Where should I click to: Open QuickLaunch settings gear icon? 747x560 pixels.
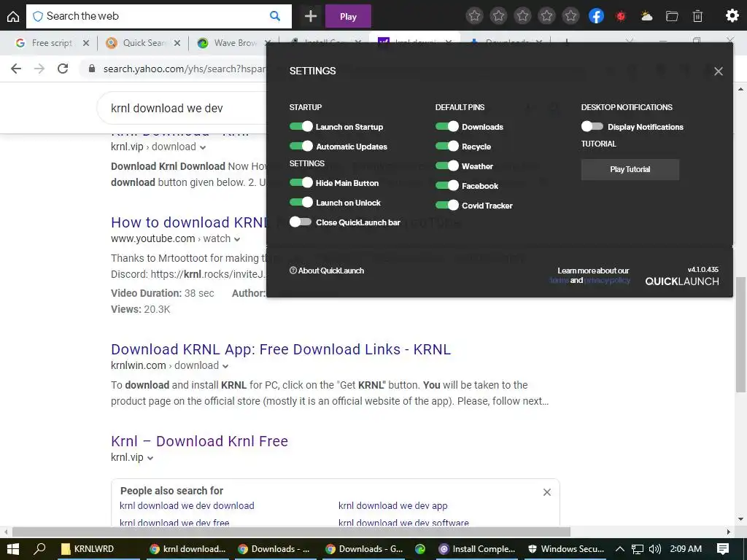click(732, 16)
